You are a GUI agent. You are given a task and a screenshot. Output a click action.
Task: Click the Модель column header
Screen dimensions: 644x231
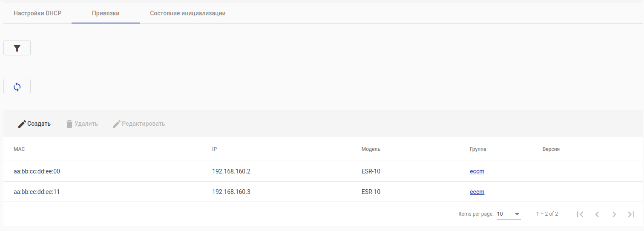(x=371, y=149)
